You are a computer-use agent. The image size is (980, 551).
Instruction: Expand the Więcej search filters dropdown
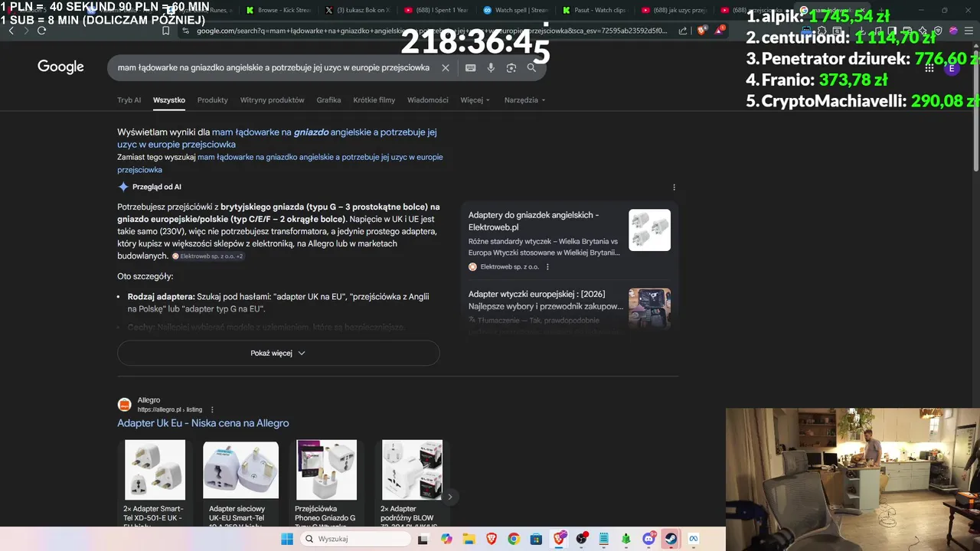[x=475, y=100]
